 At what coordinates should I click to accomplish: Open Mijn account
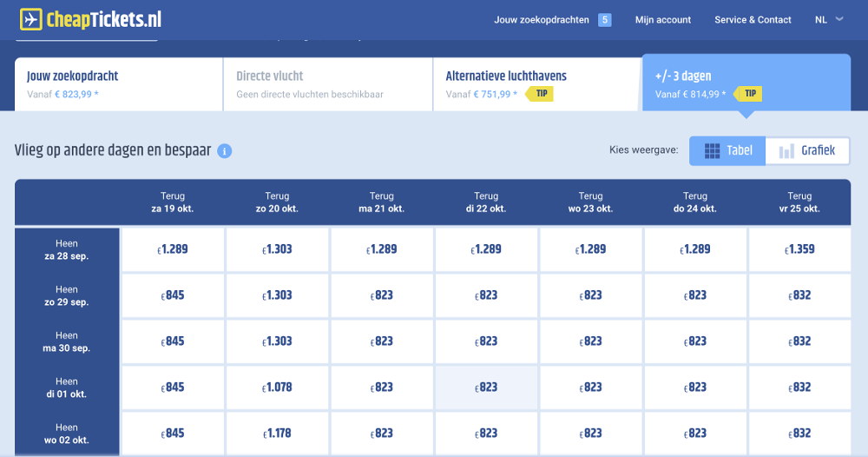[662, 20]
